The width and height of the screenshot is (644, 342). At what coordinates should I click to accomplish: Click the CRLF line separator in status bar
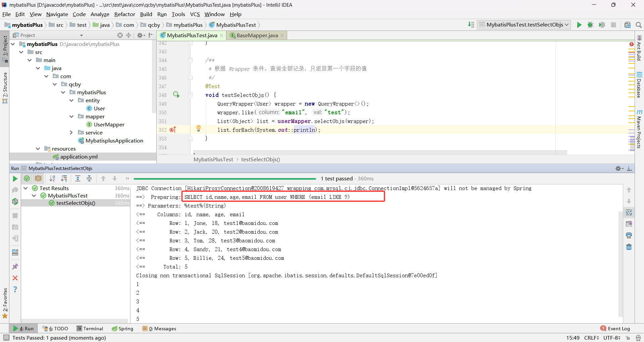(592, 338)
